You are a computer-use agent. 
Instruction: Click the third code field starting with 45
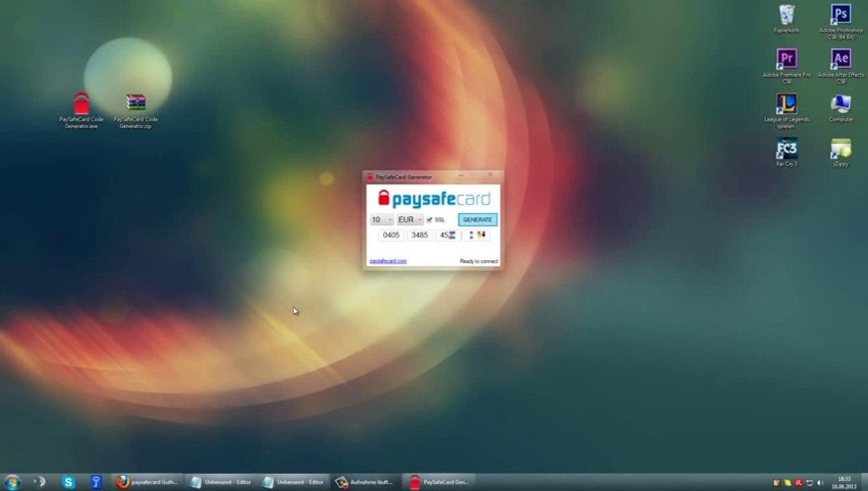tap(448, 235)
